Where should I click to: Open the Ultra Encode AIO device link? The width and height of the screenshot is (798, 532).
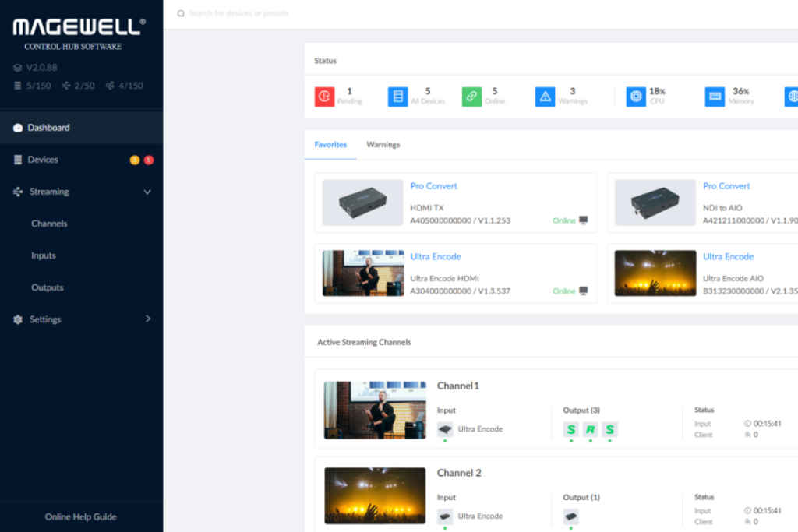click(x=729, y=257)
